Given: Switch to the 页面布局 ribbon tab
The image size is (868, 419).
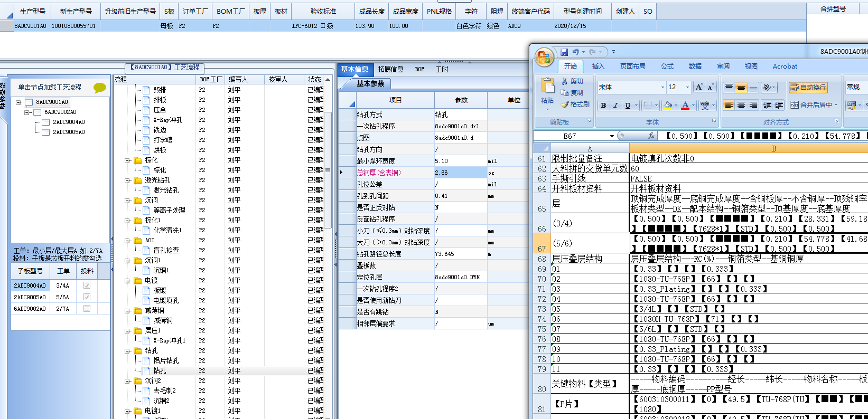Looking at the screenshot, I should coord(632,66).
